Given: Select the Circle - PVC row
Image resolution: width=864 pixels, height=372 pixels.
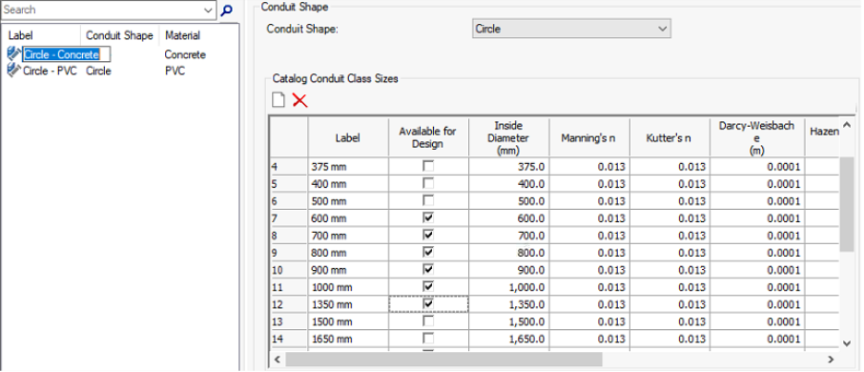Looking at the screenshot, I should 120,71.
